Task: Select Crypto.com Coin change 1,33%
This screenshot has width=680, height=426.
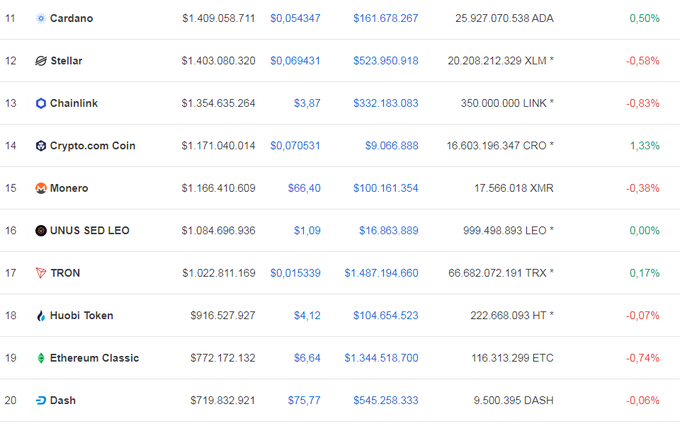Action: 645,146
